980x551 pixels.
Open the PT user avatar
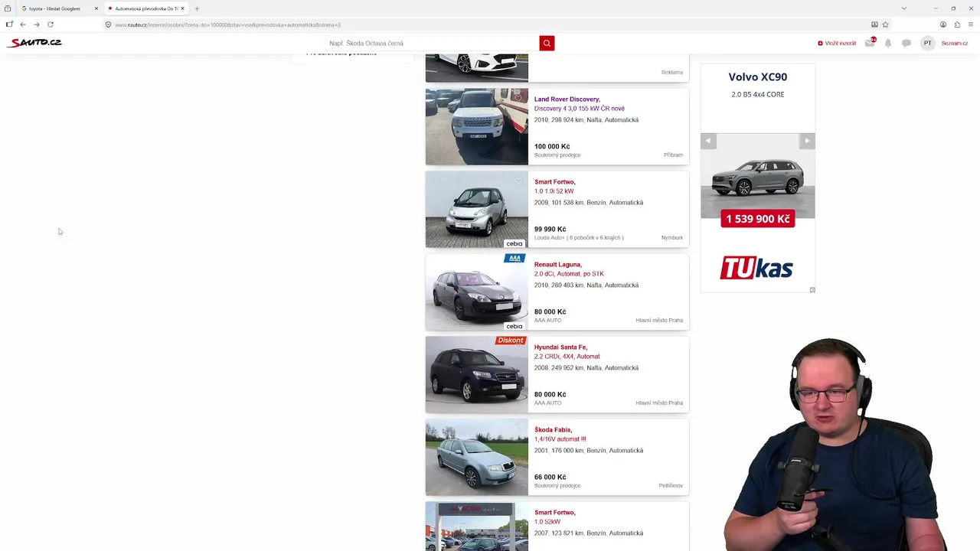pos(927,44)
